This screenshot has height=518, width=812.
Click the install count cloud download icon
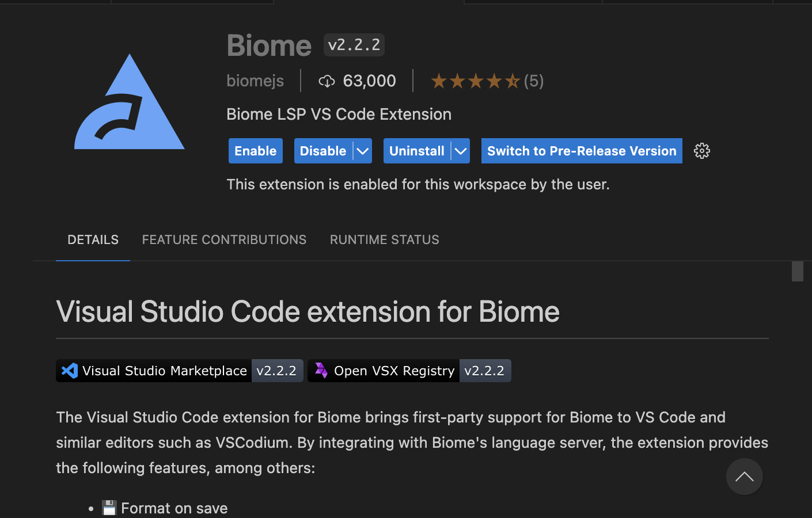(x=327, y=81)
